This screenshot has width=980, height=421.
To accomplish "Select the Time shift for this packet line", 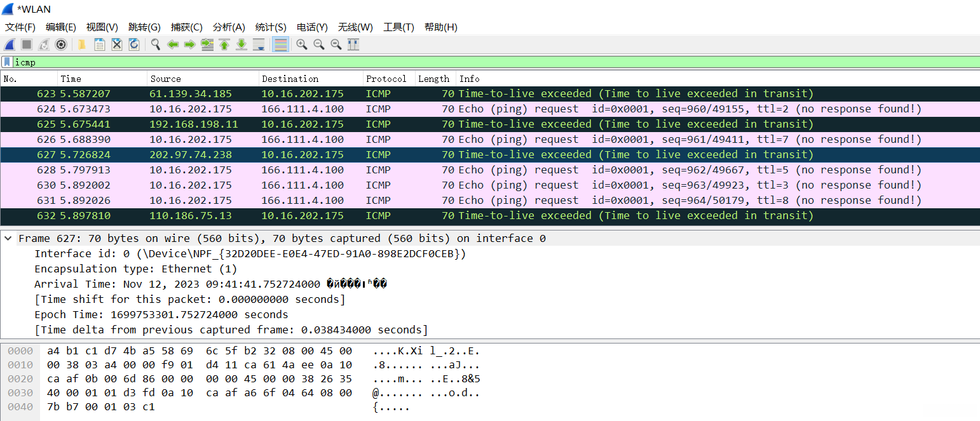I will coord(190,300).
